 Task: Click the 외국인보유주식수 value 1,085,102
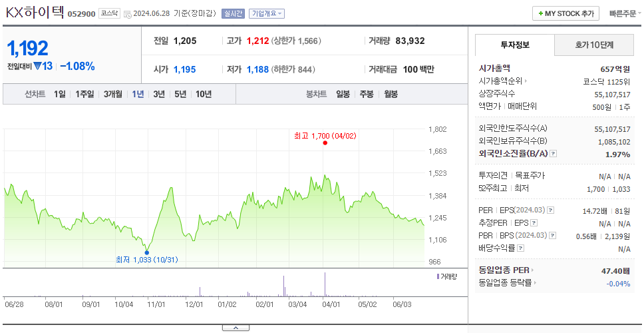(x=614, y=141)
